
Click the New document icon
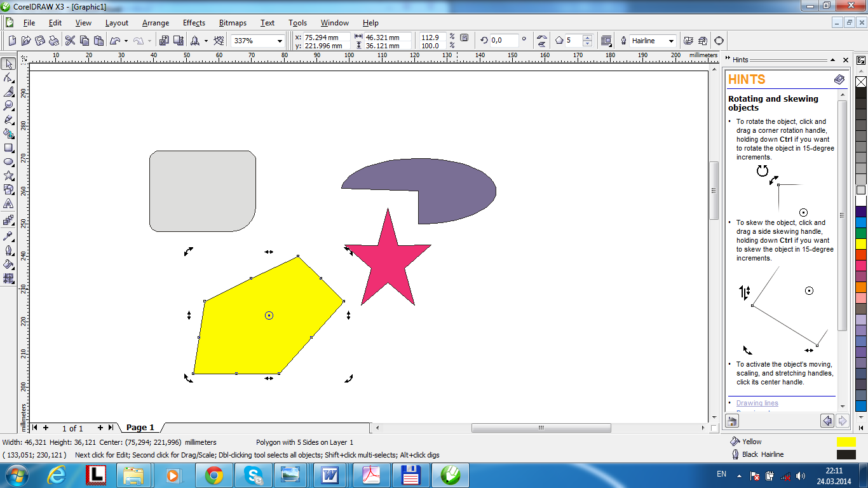click(12, 41)
